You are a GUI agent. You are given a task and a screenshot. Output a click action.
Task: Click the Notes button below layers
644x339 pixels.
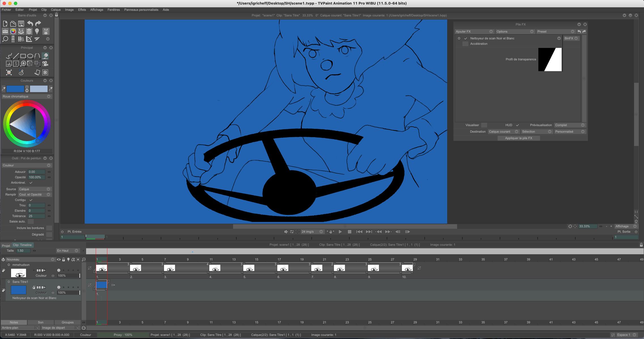coord(14,322)
